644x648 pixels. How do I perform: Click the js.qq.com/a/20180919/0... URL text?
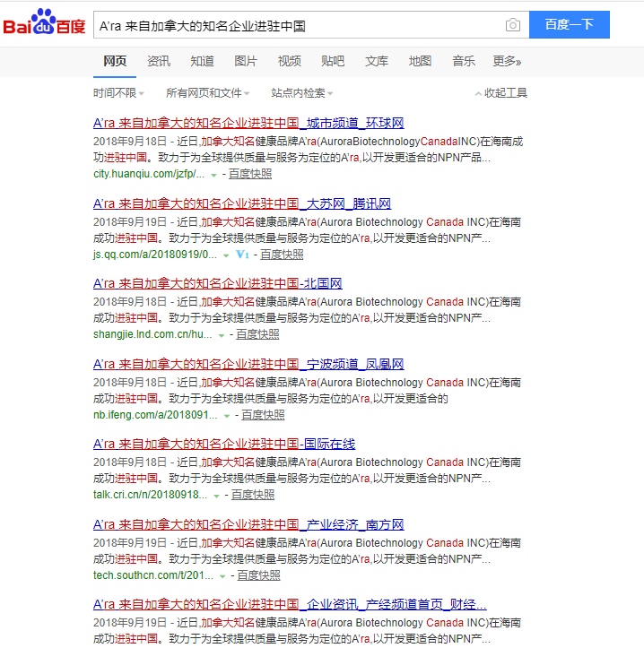[x=155, y=255]
